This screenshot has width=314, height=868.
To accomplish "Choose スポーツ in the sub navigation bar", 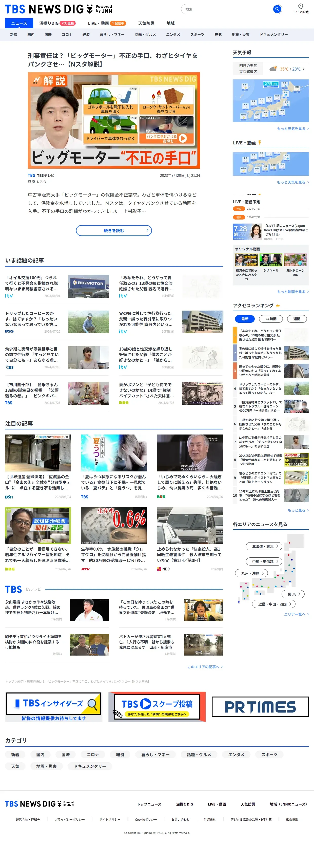I will (x=197, y=35).
